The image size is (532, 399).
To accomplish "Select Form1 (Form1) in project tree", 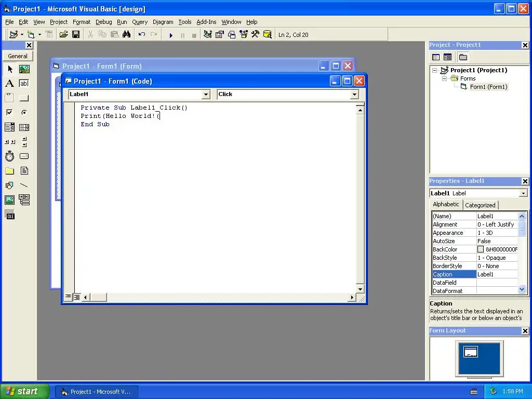I will pyautogui.click(x=488, y=87).
